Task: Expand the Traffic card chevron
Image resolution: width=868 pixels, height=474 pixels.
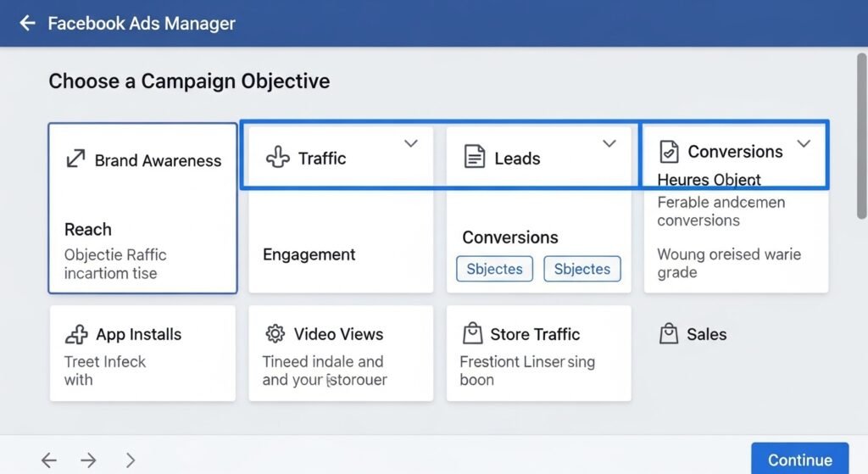Action: pyautogui.click(x=411, y=143)
